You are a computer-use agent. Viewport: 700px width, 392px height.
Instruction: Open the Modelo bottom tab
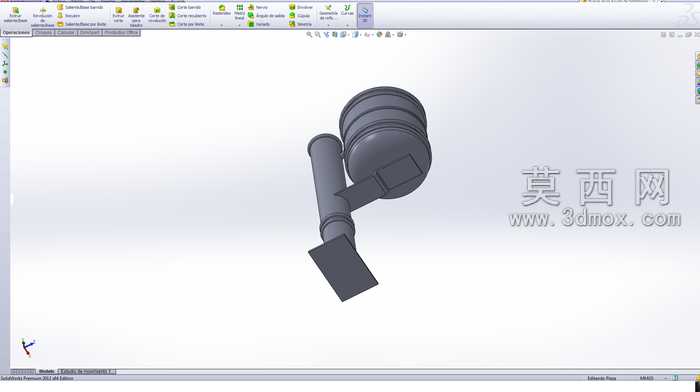46,371
